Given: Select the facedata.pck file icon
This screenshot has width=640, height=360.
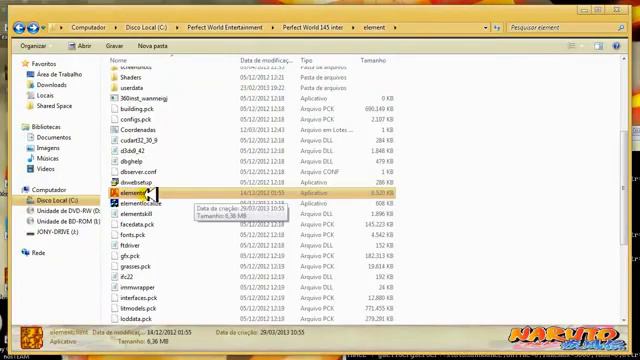Looking at the screenshot, I should (114, 224).
